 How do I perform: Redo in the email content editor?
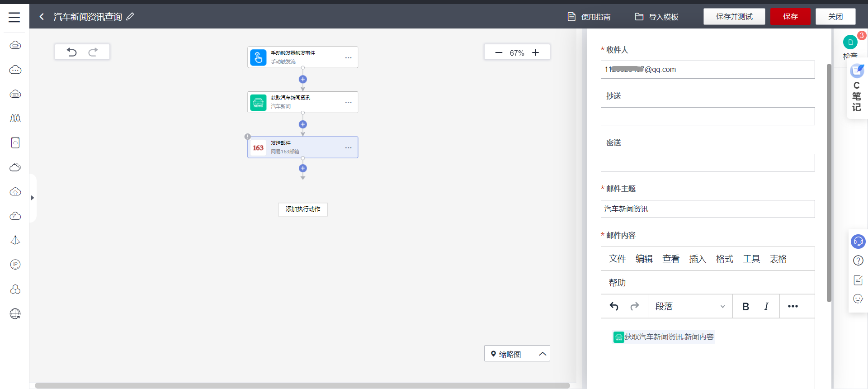tap(635, 306)
